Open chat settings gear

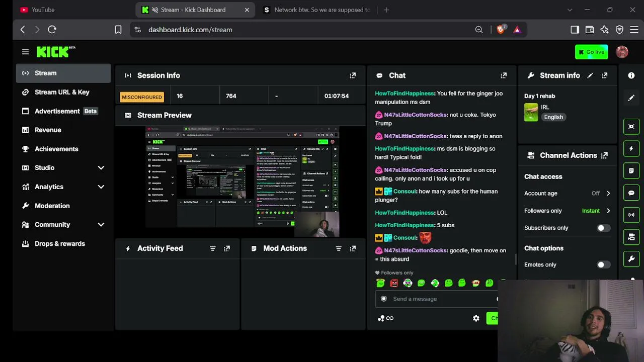tap(476, 318)
